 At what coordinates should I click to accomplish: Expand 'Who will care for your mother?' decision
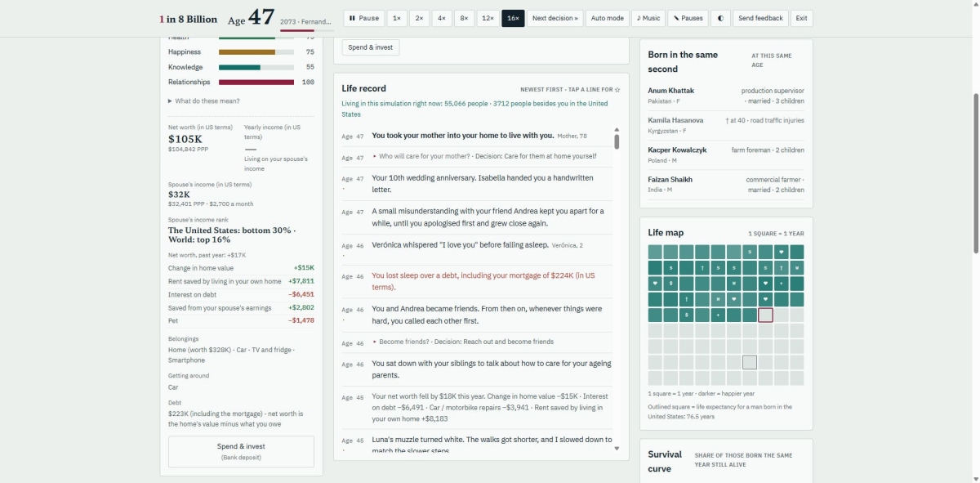click(x=484, y=156)
